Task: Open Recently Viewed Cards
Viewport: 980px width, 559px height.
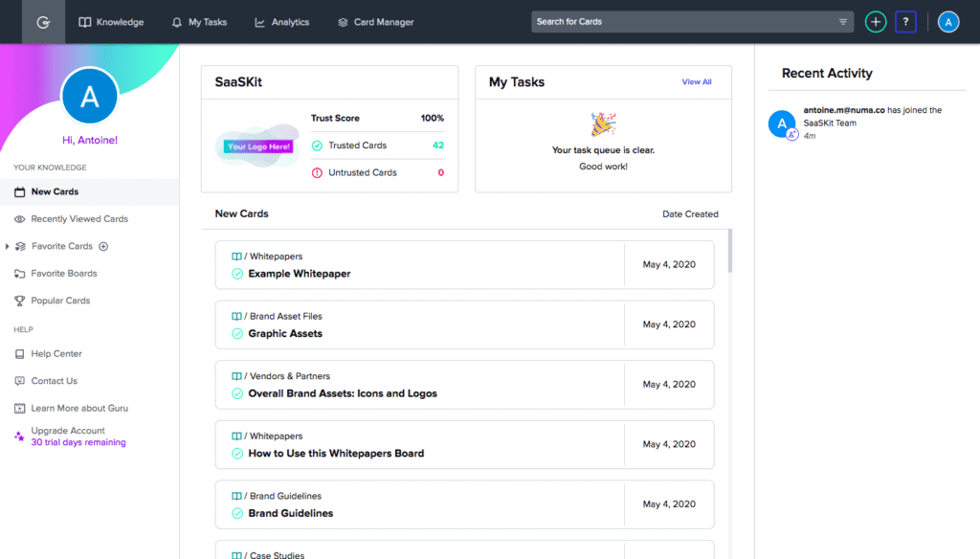Action: [79, 219]
